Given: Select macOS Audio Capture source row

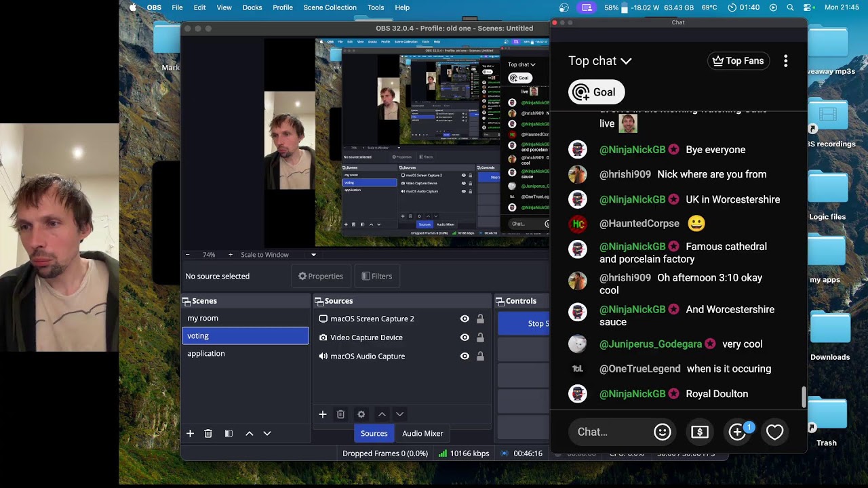Looking at the screenshot, I should [x=402, y=356].
